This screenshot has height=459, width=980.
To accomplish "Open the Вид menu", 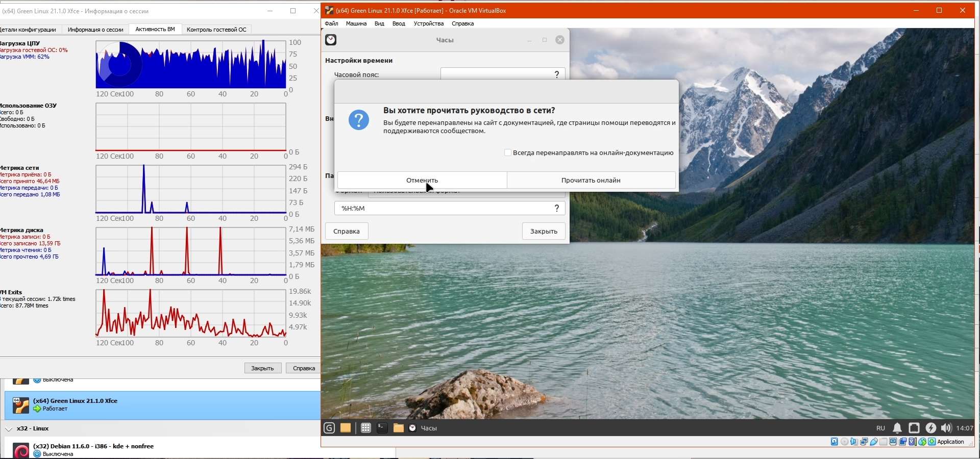I will pos(379,23).
